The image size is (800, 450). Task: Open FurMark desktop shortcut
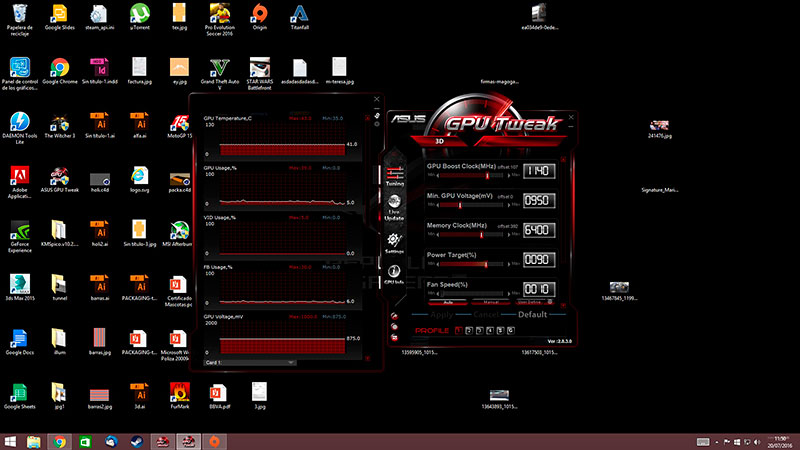tap(179, 391)
